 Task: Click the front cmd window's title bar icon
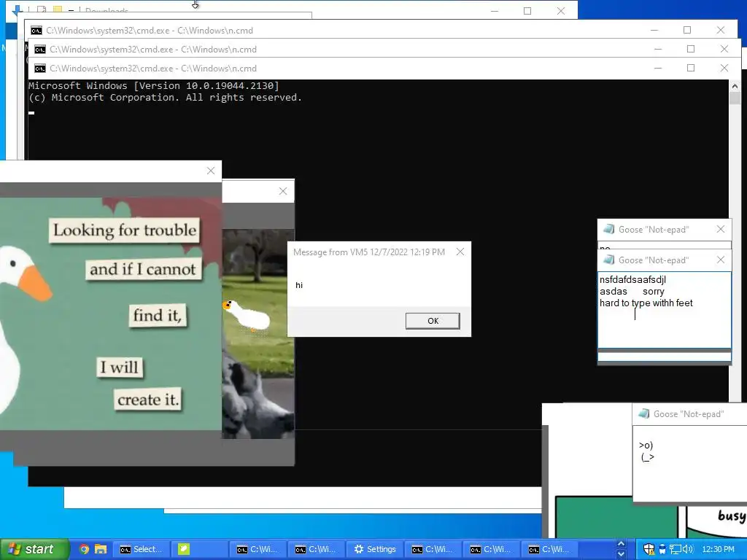coord(40,69)
